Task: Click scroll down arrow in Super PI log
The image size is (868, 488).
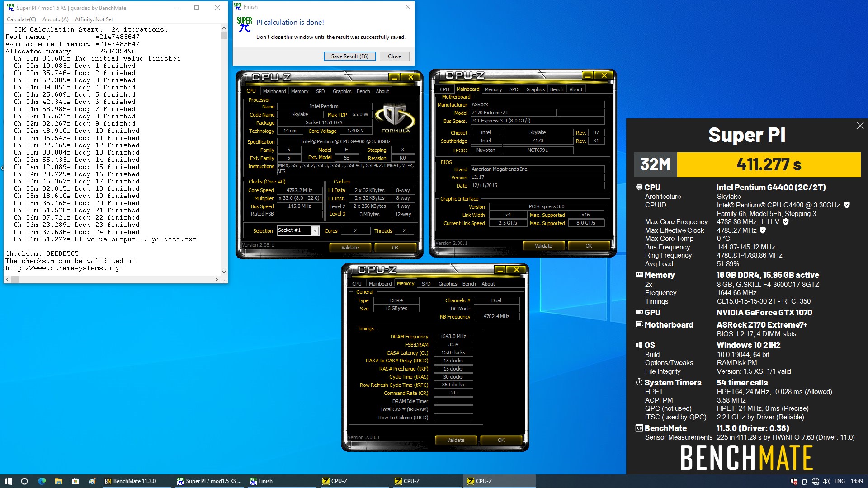Action: click(224, 272)
